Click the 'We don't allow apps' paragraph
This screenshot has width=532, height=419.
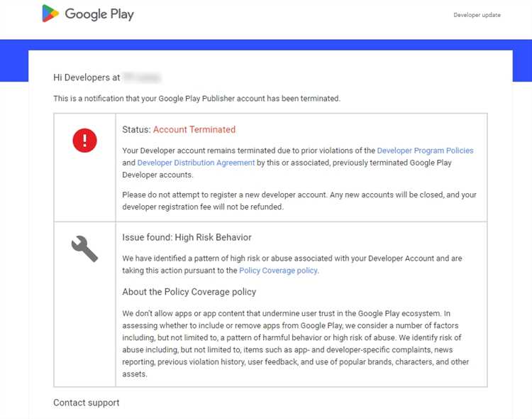click(x=296, y=344)
